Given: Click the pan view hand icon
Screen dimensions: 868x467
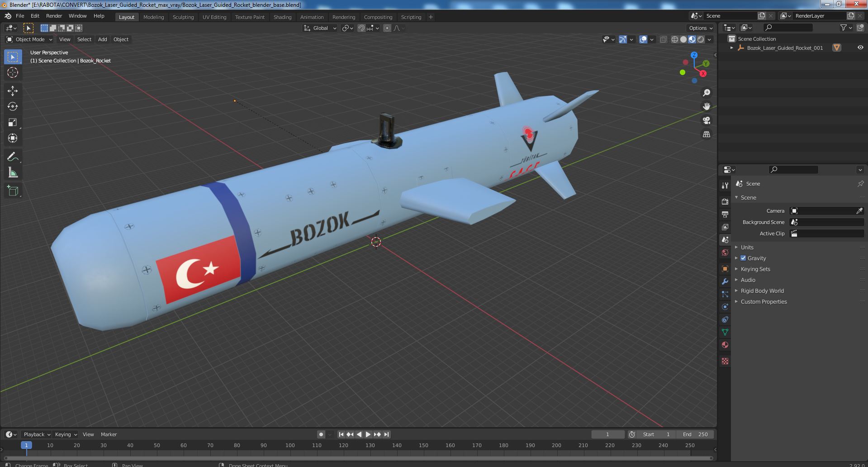Looking at the screenshot, I should coord(706,106).
